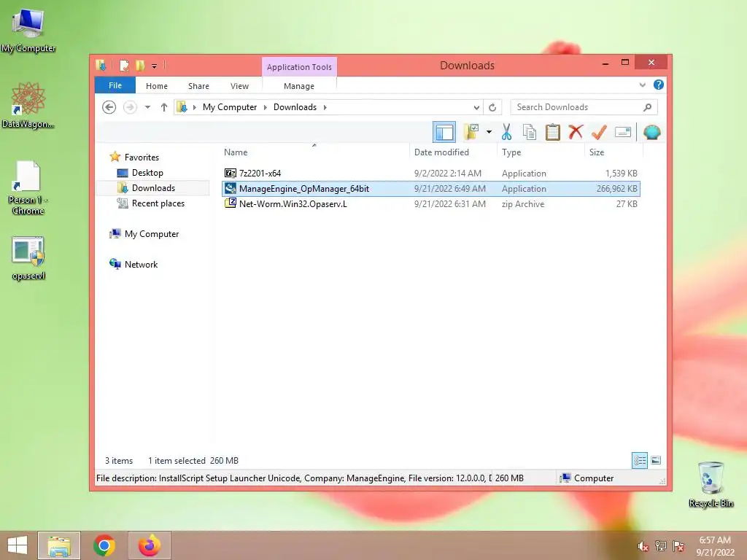Screen dimensions: 747x560
Task: Open the recent locations dropdown
Action: tap(147, 107)
